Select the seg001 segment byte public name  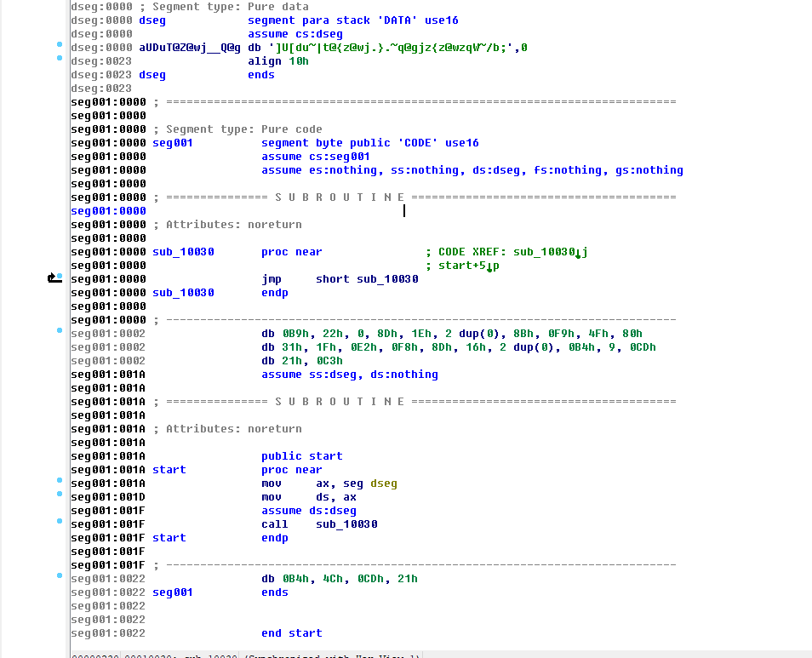click(x=173, y=143)
